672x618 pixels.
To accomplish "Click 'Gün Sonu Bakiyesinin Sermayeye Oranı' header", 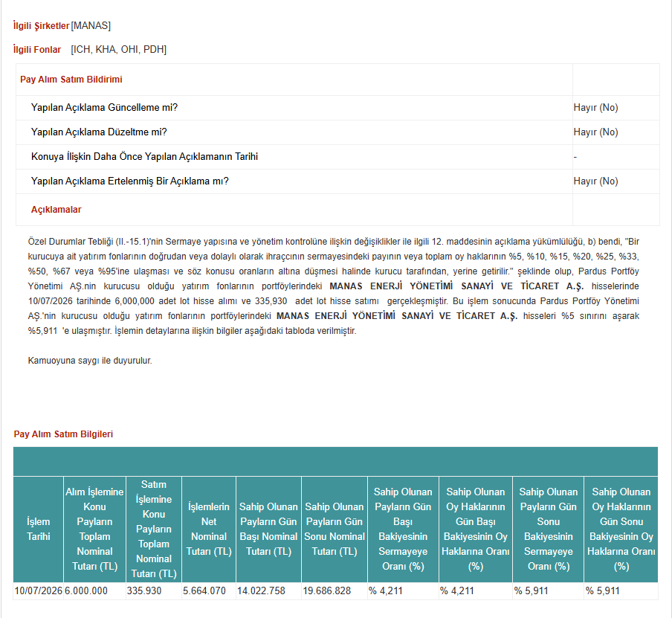I will tap(549, 530).
